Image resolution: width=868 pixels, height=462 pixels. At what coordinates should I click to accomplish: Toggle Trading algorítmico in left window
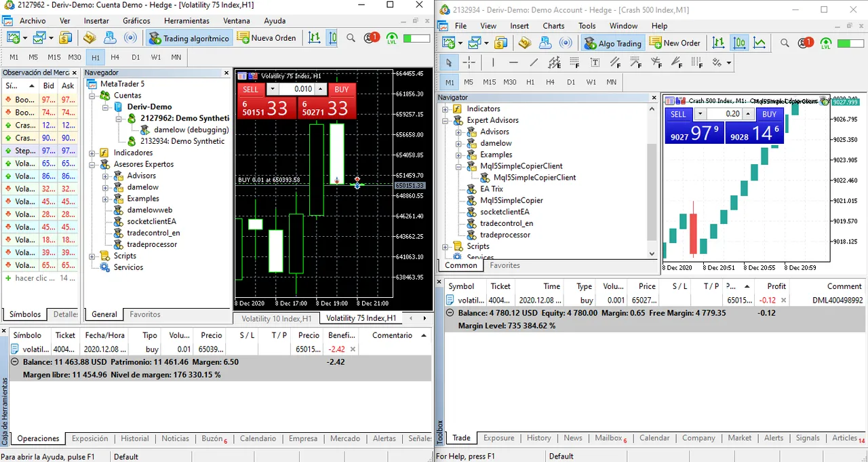tap(189, 38)
